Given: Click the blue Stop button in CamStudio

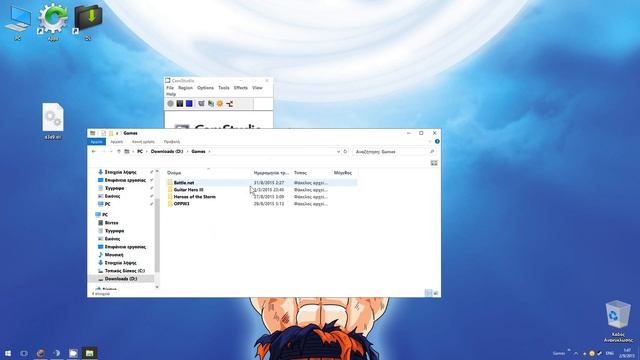Looking at the screenshot, I should pyautogui.click(x=189, y=104).
